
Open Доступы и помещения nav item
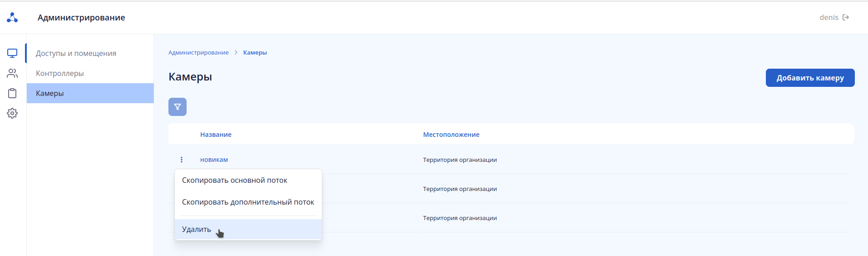coord(76,54)
